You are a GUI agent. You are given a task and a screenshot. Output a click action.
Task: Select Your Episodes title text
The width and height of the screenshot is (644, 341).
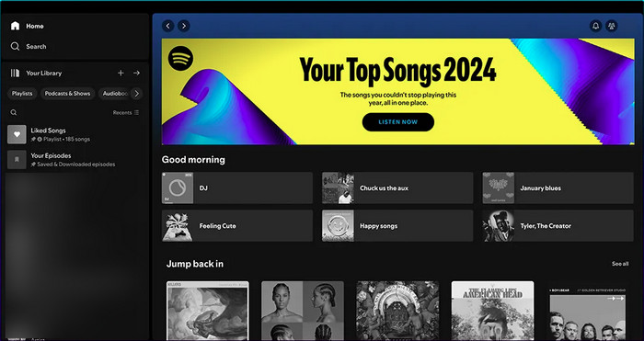(51, 155)
